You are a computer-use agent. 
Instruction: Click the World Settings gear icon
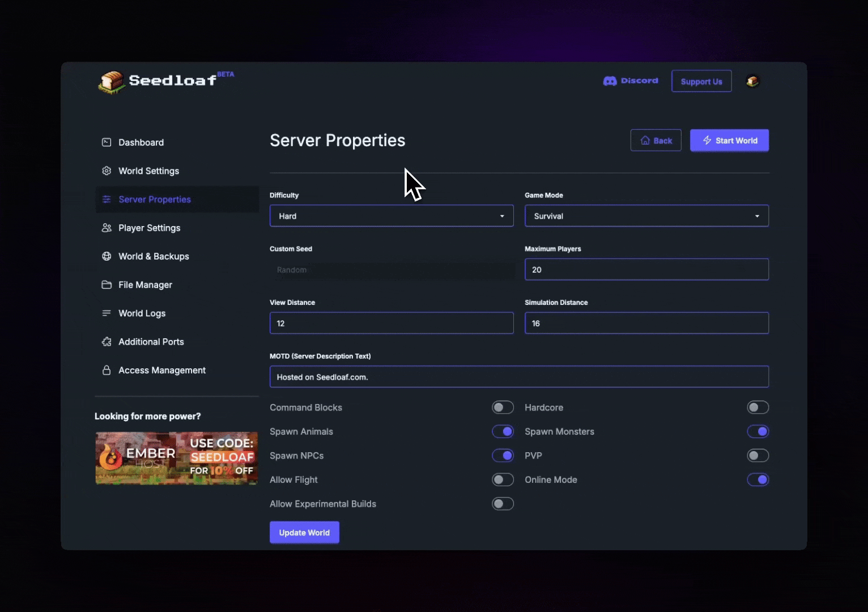tap(107, 171)
